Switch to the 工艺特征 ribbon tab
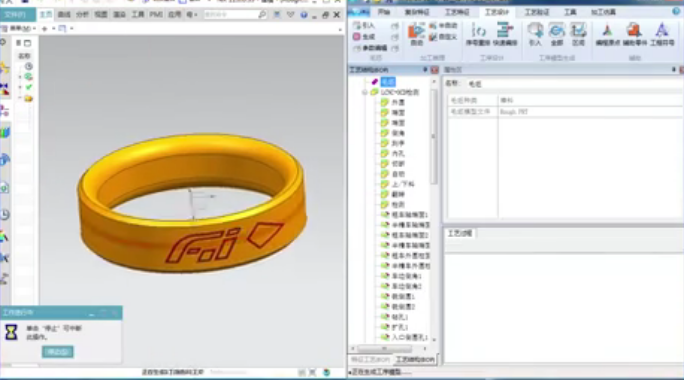 pos(457,12)
